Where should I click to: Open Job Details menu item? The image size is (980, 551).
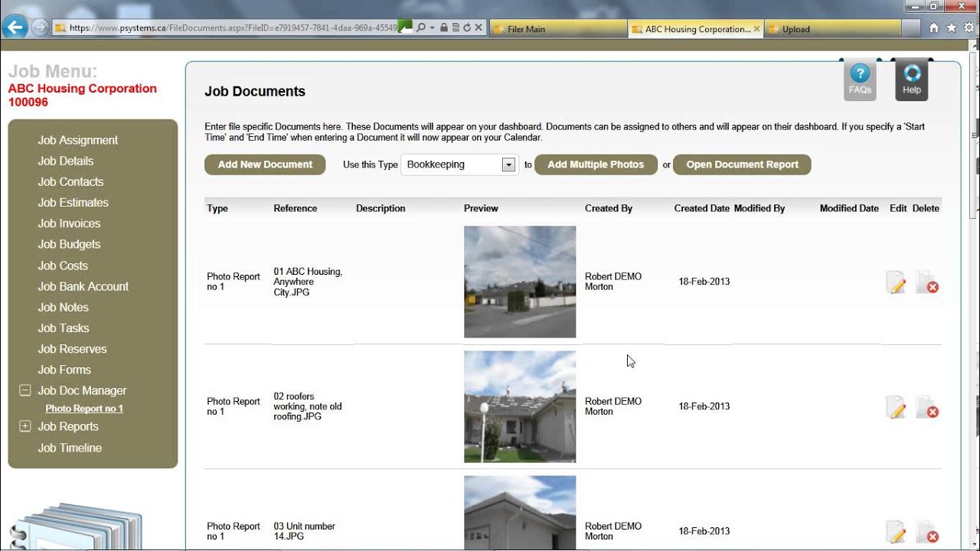[66, 161]
